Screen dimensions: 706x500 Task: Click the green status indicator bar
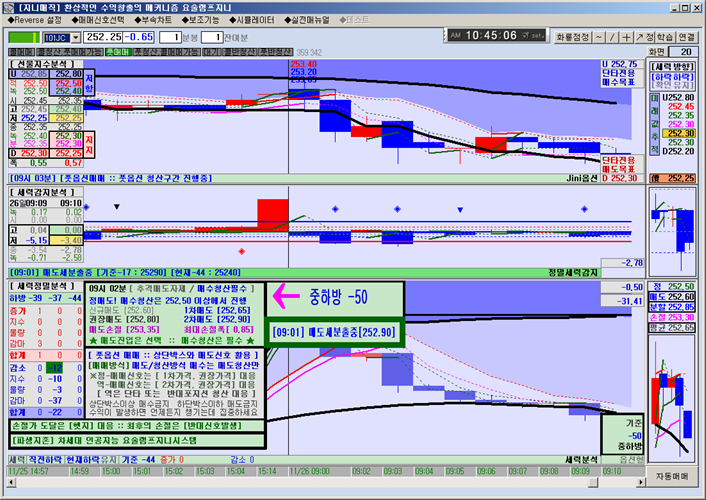[24, 37]
